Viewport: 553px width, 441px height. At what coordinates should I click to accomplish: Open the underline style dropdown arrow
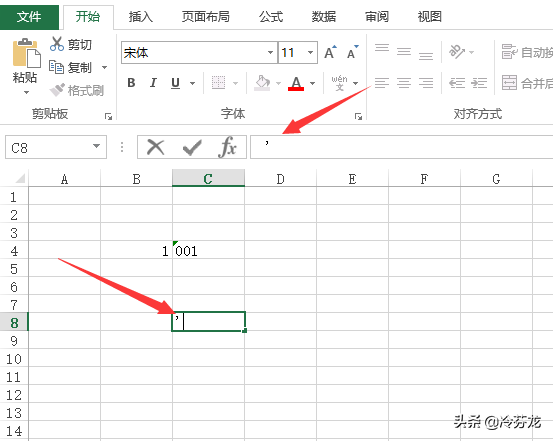(193, 83)
